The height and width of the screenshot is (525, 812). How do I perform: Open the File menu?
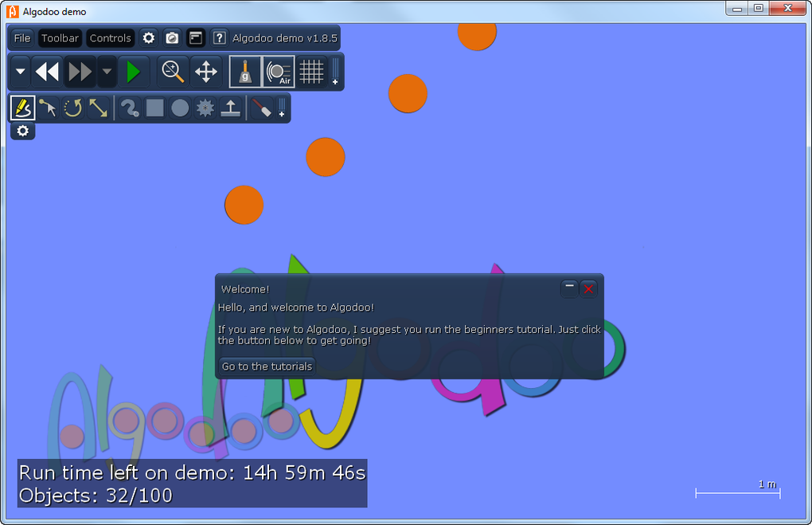pos(21,37)
